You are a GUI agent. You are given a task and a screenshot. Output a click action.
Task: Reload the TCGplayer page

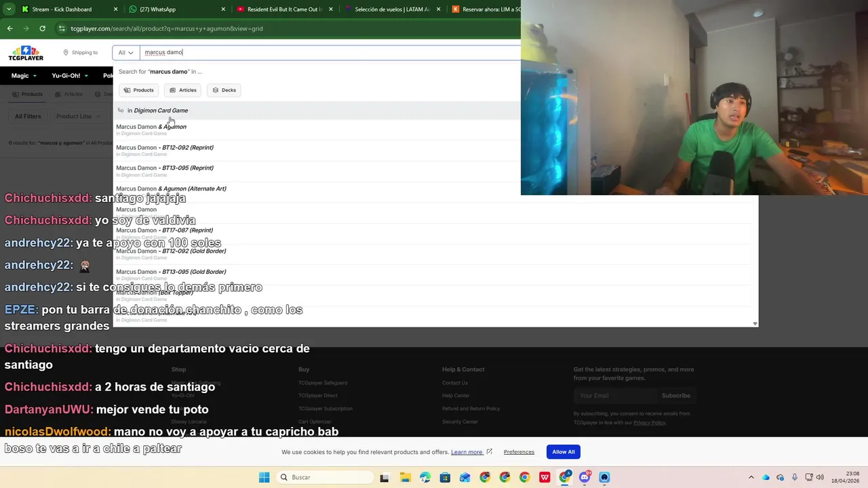(42, 28)
